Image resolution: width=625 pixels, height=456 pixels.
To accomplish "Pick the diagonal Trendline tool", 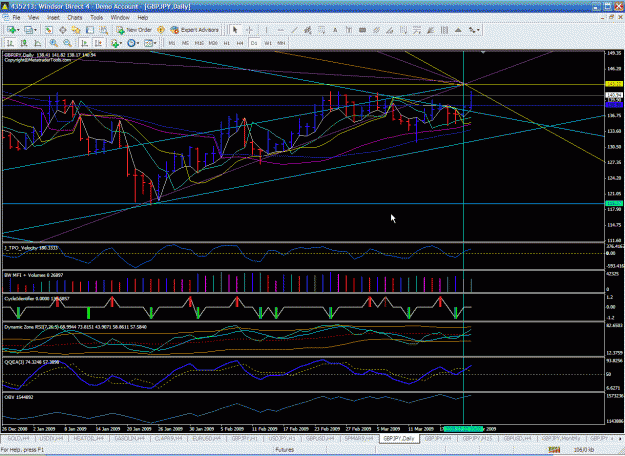I will pos(294,30).
